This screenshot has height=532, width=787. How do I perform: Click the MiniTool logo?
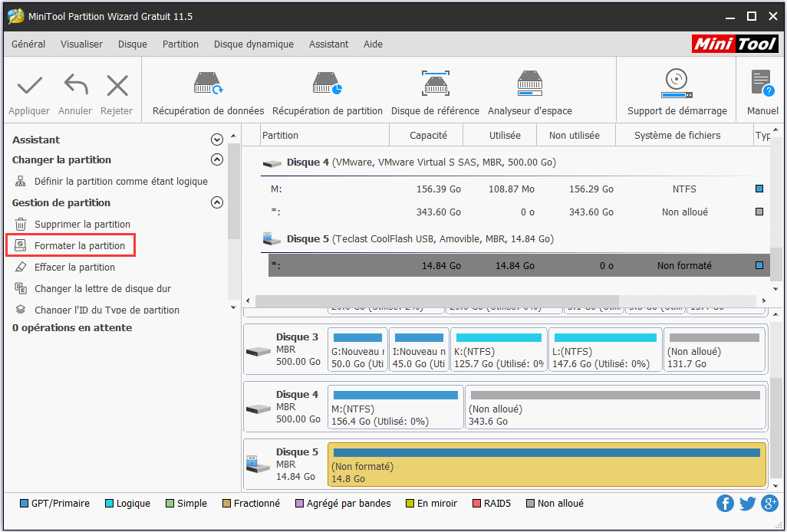click(736, 44)
